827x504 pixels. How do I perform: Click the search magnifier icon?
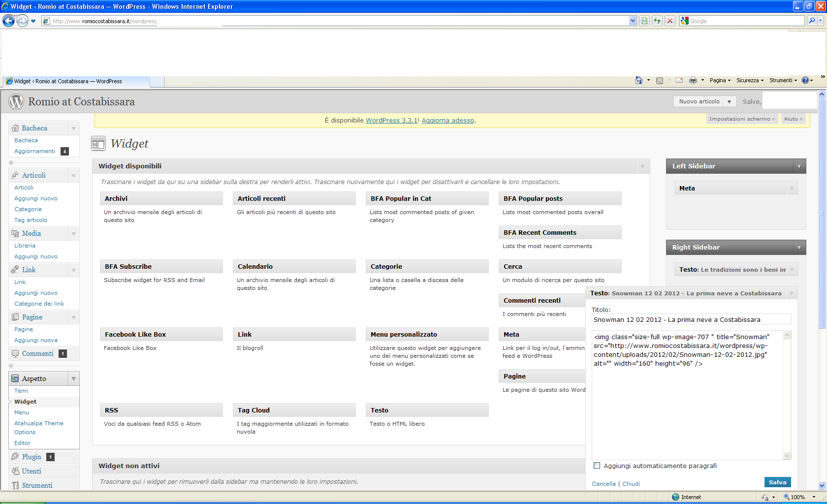[x=812, y=21]
